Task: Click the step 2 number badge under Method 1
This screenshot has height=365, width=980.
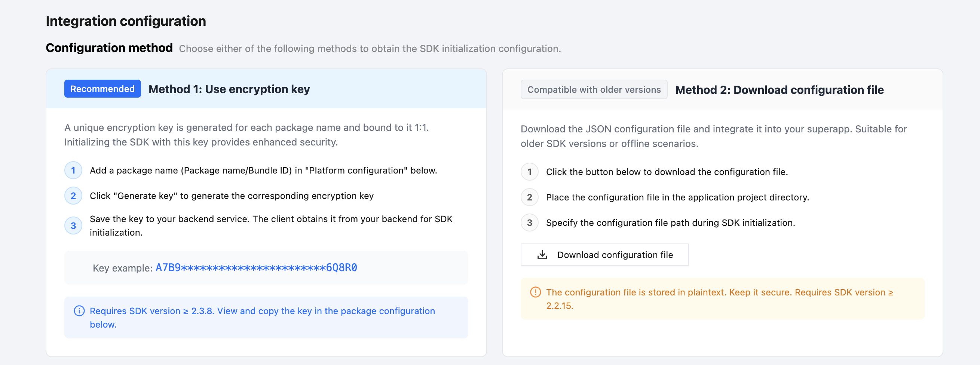Action: [x=73, y=196]
